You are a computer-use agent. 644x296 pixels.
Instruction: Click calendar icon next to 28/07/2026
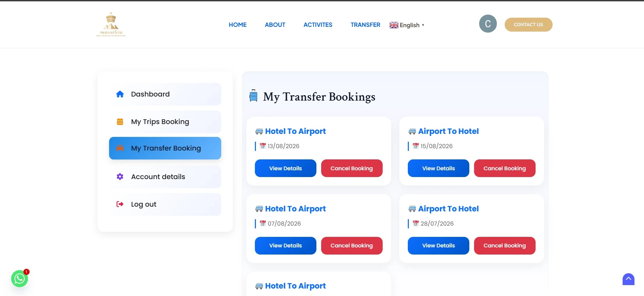point(416,223)
